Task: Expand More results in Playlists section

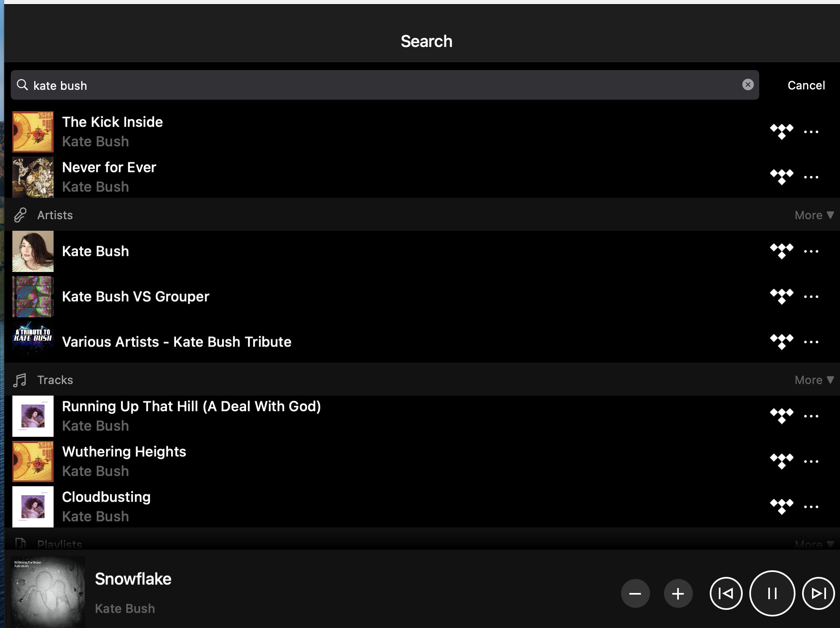Action: pos(814,545)
